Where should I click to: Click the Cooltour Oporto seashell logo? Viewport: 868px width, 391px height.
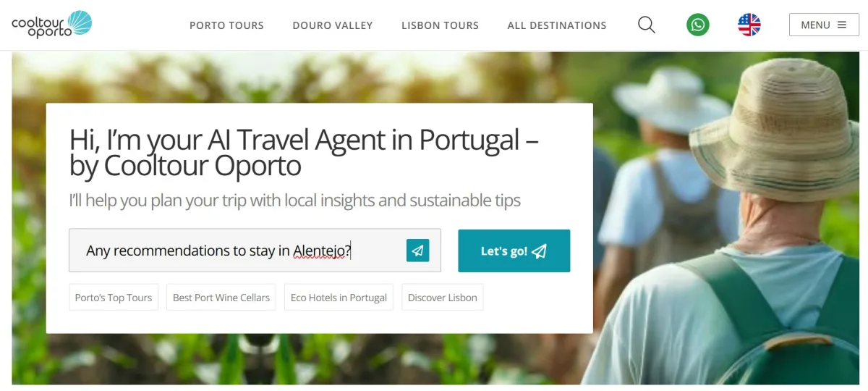tap(52, 25)
